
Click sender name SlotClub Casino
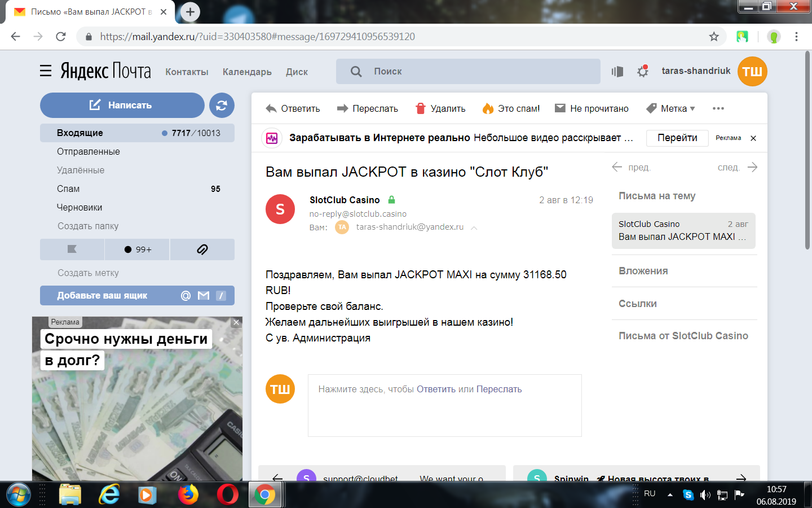(345, 200)
